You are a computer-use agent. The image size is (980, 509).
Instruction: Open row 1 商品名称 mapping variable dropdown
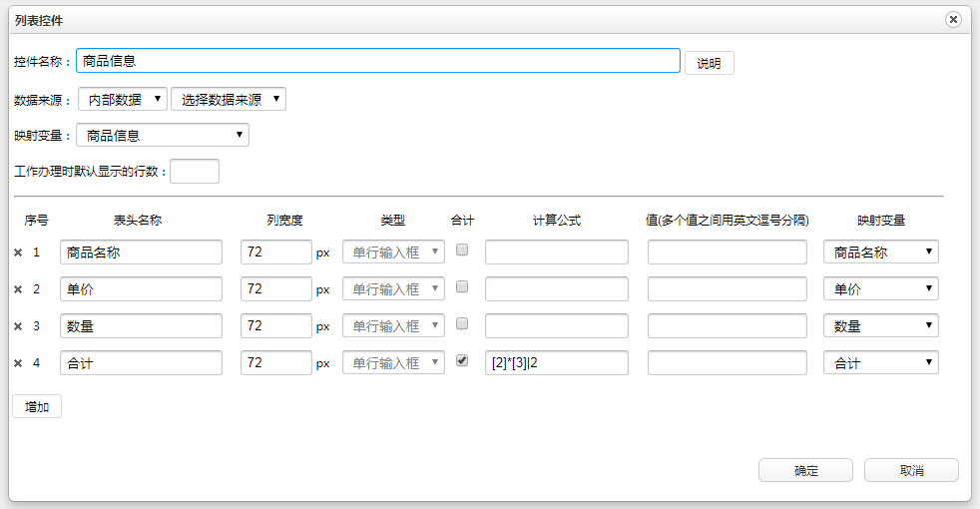click(880, 253)
